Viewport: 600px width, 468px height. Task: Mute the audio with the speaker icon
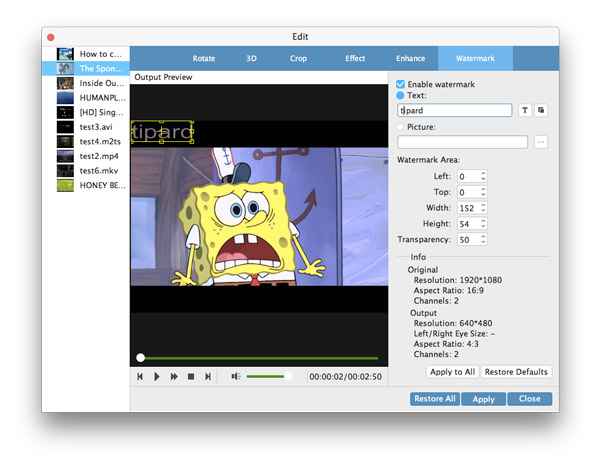click(236, 376)
